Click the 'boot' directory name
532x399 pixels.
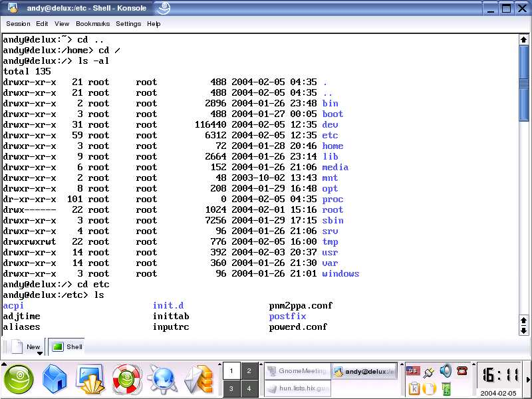click(333, 114)
